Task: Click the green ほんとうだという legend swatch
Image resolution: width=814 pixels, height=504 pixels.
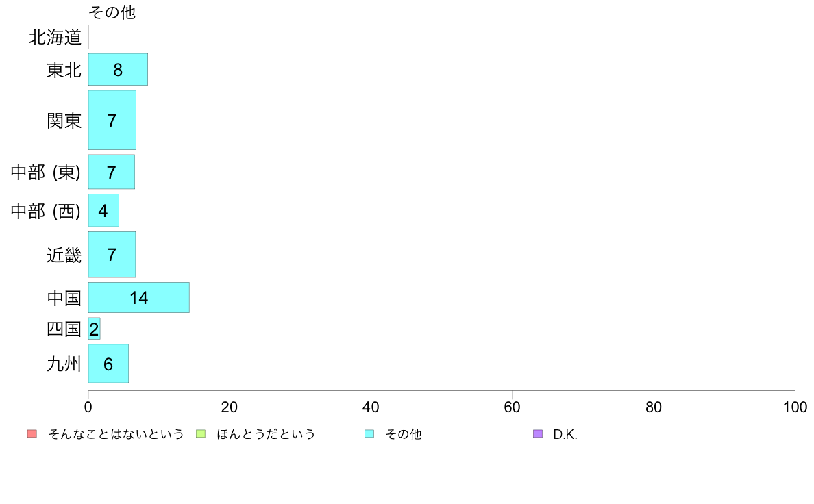Action: (x=200, y=433)
